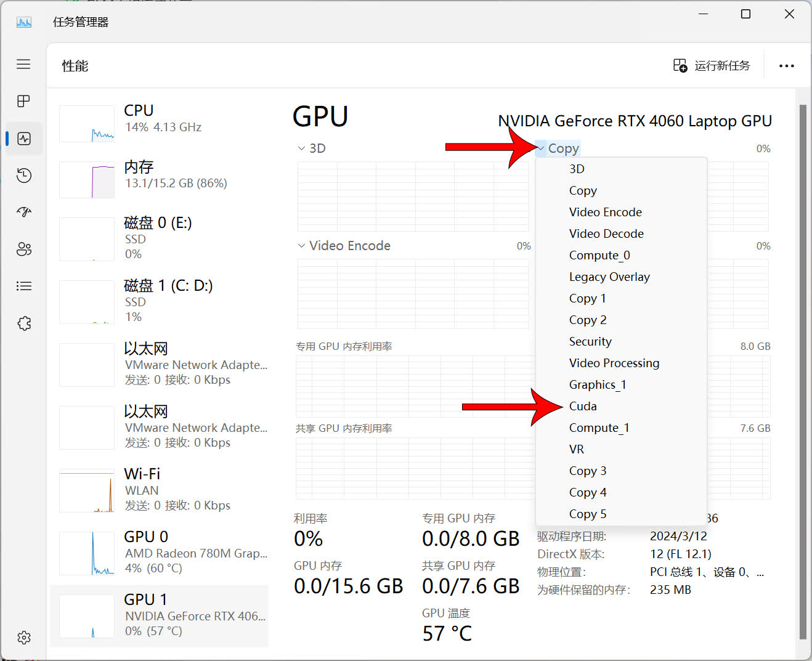This screenshot has height=661, width=812.
Task: Select Video Decode in the dropdown list
Action: tap(606, 233)
